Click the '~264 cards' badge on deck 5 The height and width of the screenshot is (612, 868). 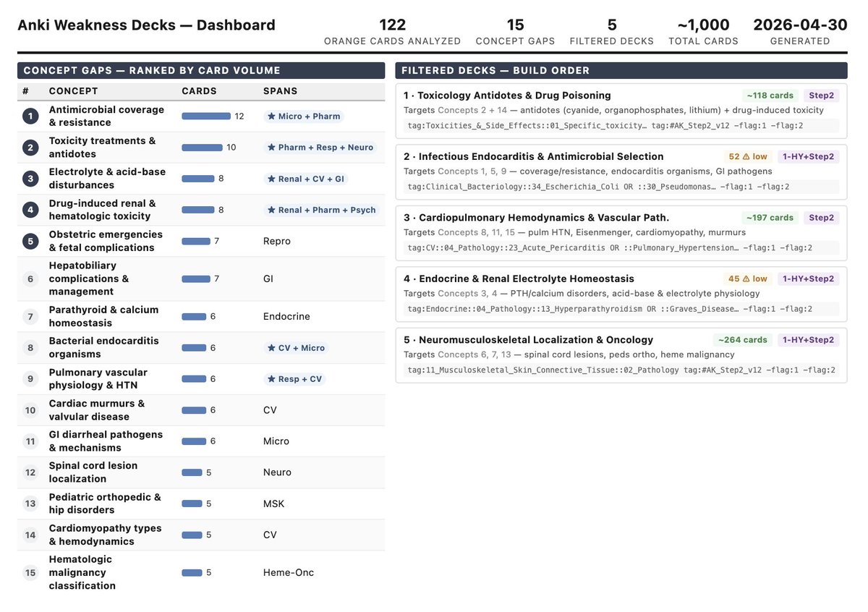click(x=741, y=340)
